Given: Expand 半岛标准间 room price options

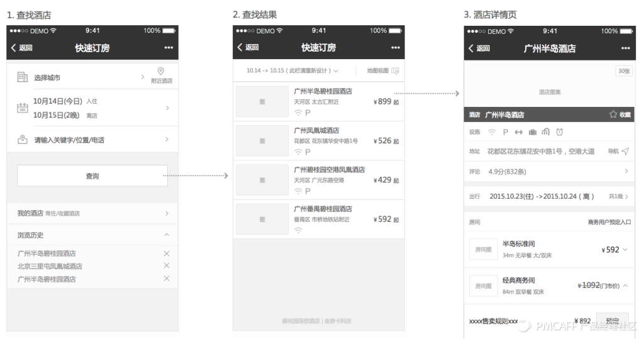Looking at the screenshot, I should click(x=625, y=250).
